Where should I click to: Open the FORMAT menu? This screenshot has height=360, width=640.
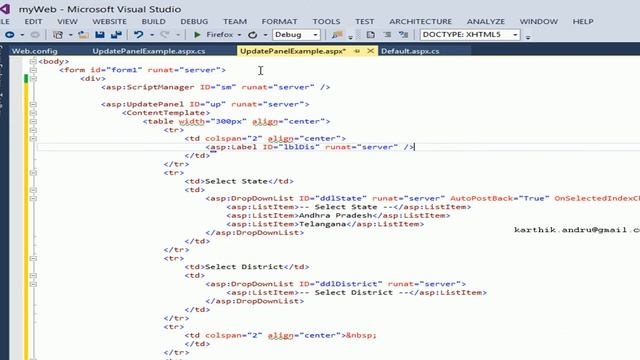click(x=280, y=21)
